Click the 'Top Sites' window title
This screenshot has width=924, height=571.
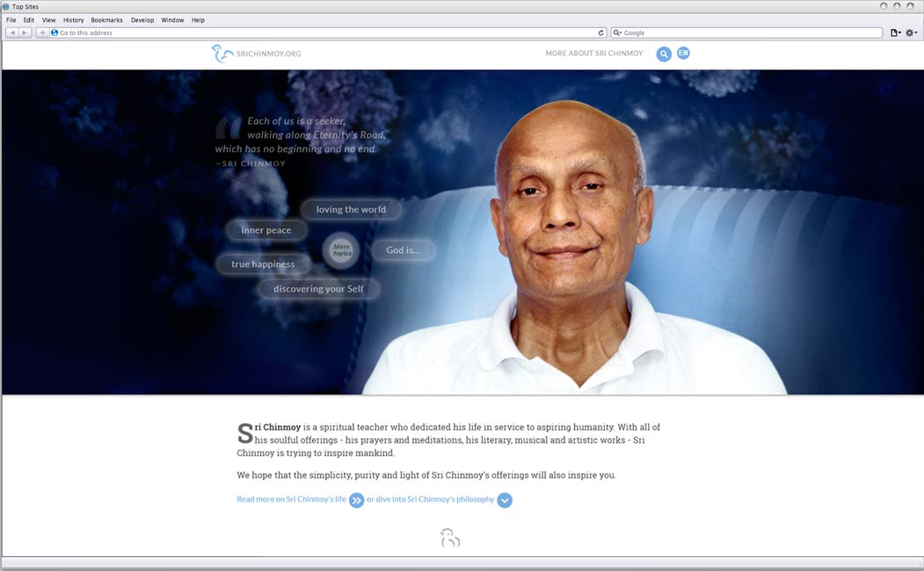(25, 6)
